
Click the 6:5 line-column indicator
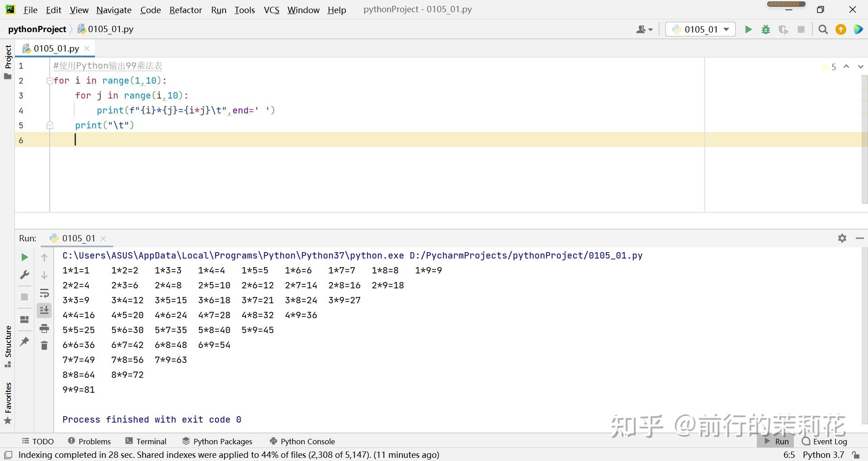[789, 455]
